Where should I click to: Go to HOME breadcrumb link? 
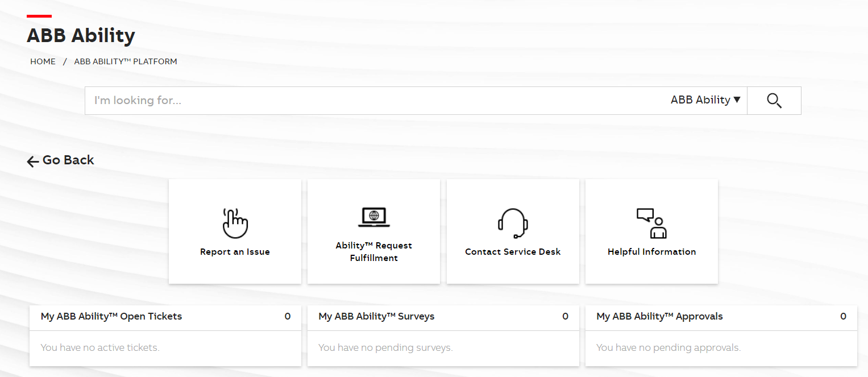43,61
